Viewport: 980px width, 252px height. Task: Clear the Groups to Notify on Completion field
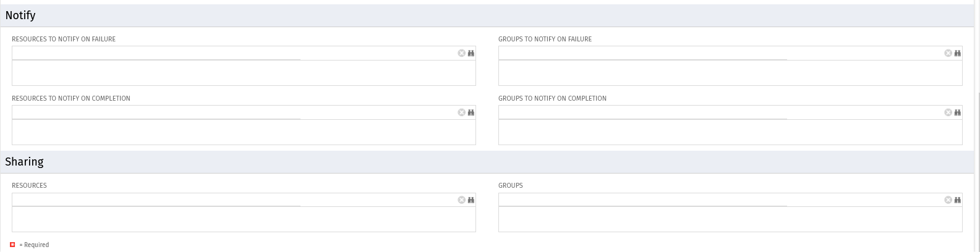[x=948, y=112]
